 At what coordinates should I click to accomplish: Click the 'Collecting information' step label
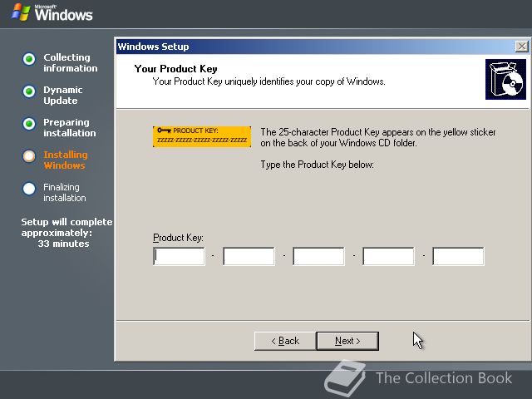point(70,63)
